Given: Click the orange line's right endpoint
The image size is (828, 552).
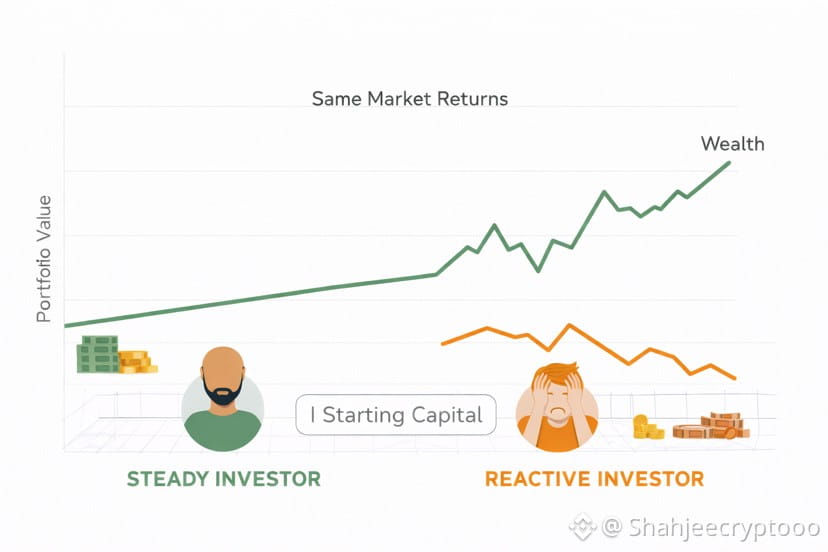Looking at the screenshot, I should [x=735, y=378].
